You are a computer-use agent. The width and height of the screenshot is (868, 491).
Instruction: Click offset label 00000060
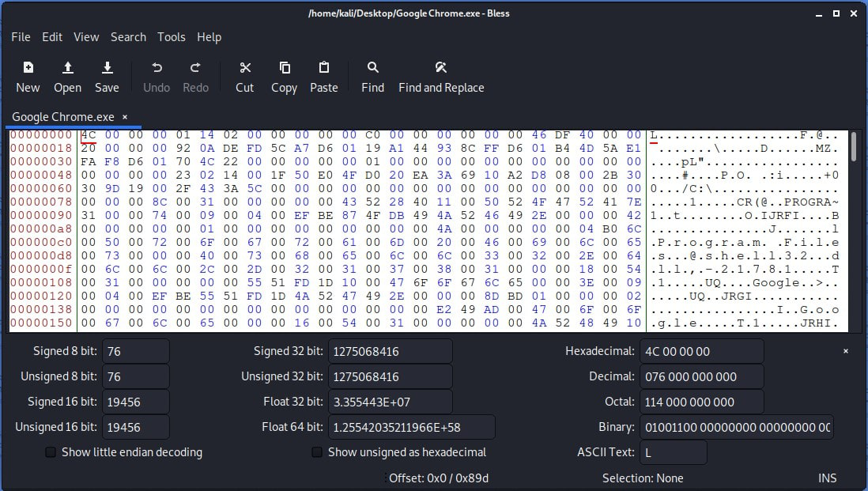41,189
